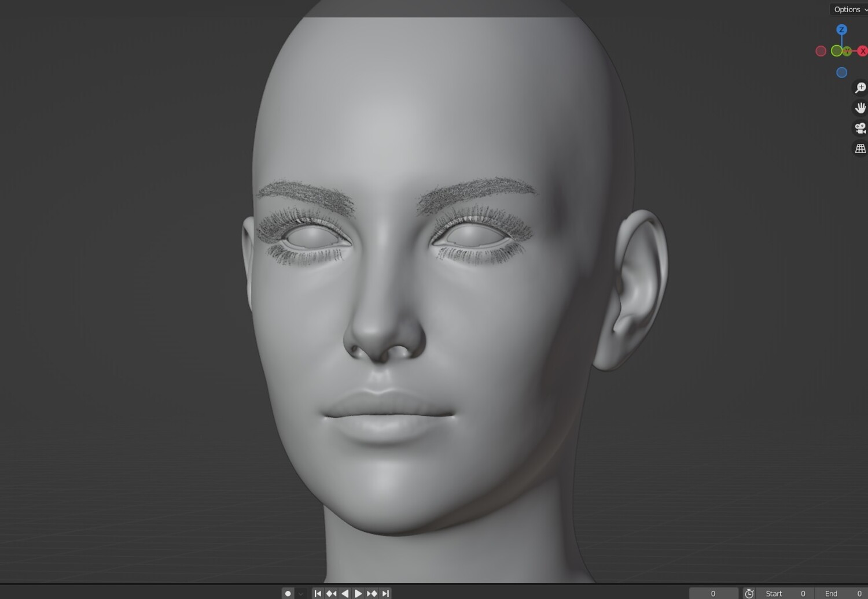Click the Start frame field
Screen dimensions: 868x599
[x=785, y=593]
